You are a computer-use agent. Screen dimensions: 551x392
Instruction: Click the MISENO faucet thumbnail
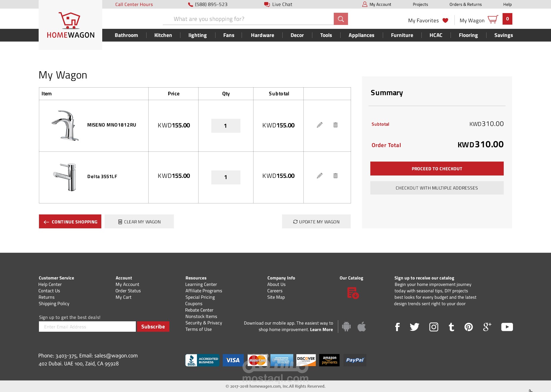tap(65, 125)
